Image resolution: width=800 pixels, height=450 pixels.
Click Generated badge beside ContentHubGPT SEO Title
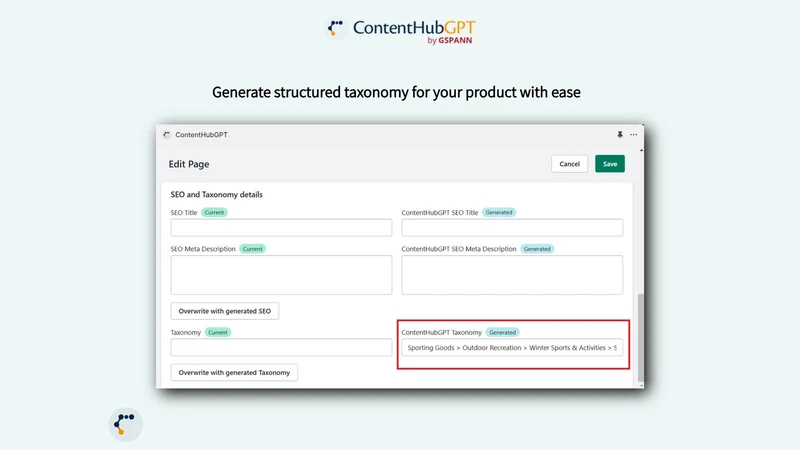click(x=499, y=212)
